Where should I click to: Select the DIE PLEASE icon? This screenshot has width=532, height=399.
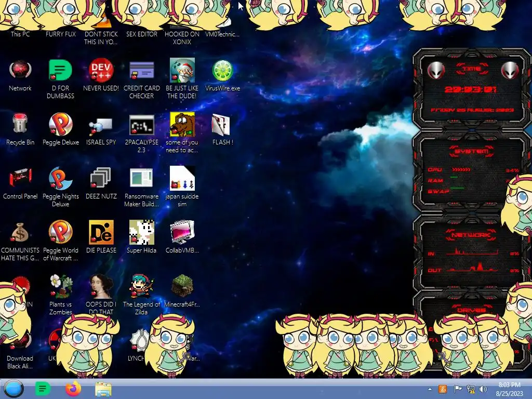101,232
